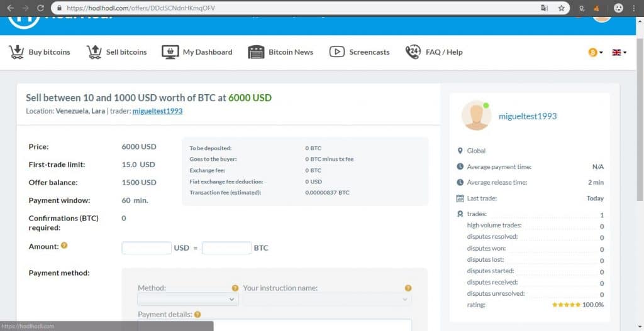Click into the USD amount field

point(147,247)
